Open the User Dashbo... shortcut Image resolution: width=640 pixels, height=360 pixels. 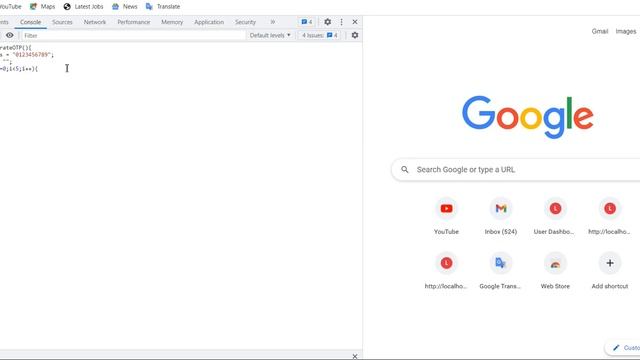pyautogui.click(x=555, y=216)
